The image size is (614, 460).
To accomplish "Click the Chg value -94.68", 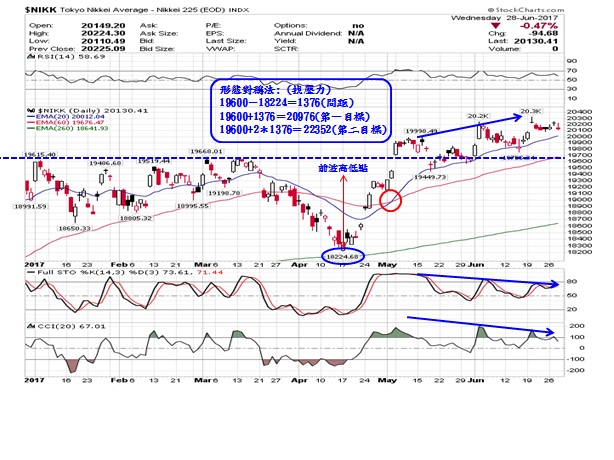I will point(545,33).
